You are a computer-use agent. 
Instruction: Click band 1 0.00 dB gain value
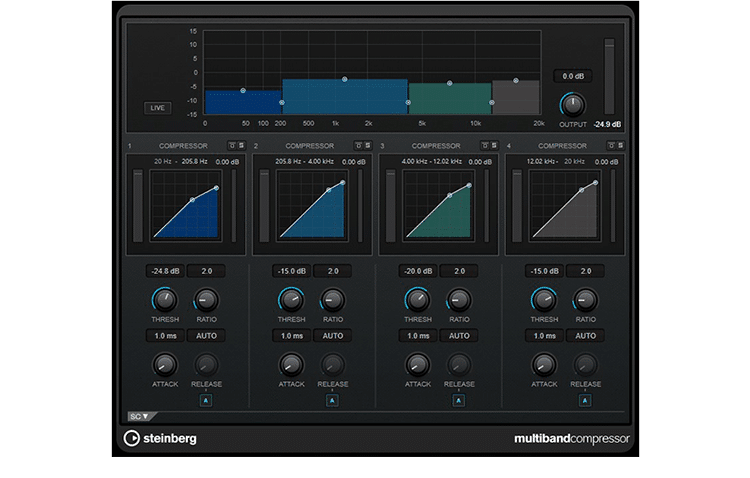coord(227,162)
